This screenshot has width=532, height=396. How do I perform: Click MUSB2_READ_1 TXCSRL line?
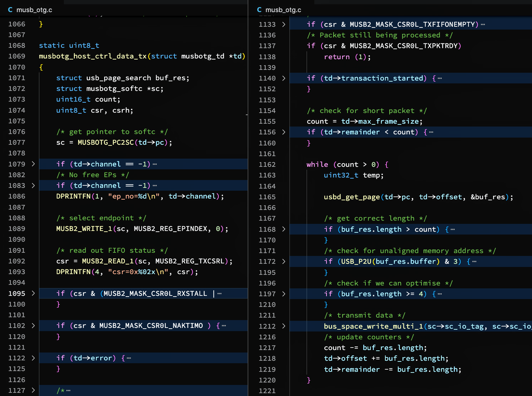144,261
